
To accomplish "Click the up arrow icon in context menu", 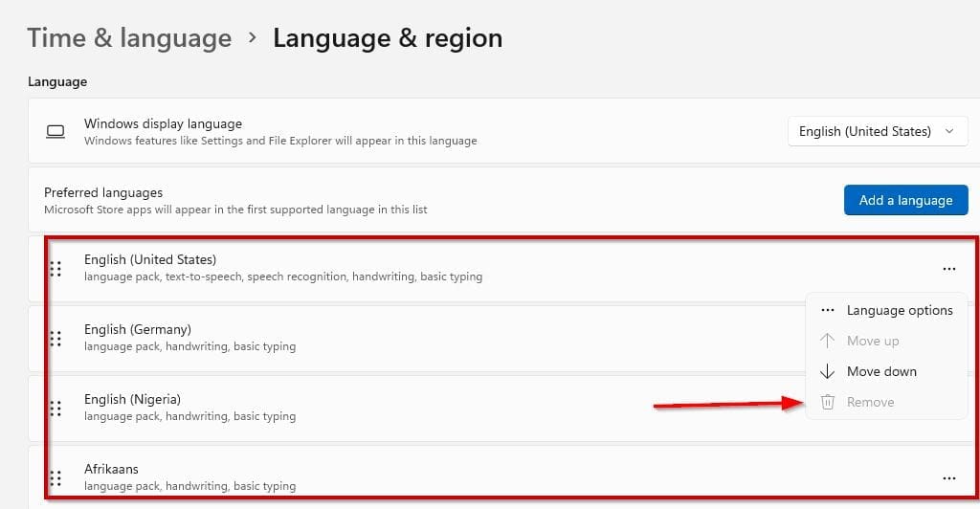I will [828, 341].
